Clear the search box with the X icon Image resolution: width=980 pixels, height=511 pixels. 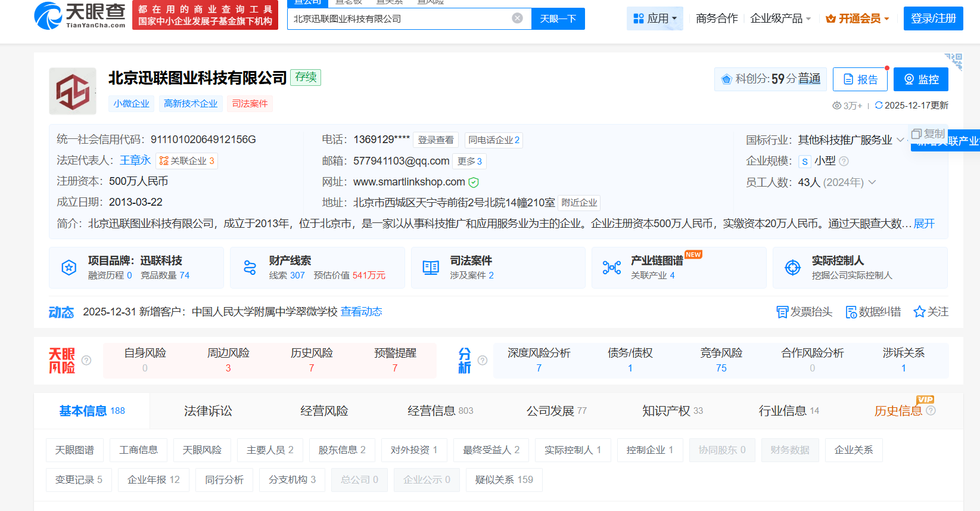pos(517,18)
